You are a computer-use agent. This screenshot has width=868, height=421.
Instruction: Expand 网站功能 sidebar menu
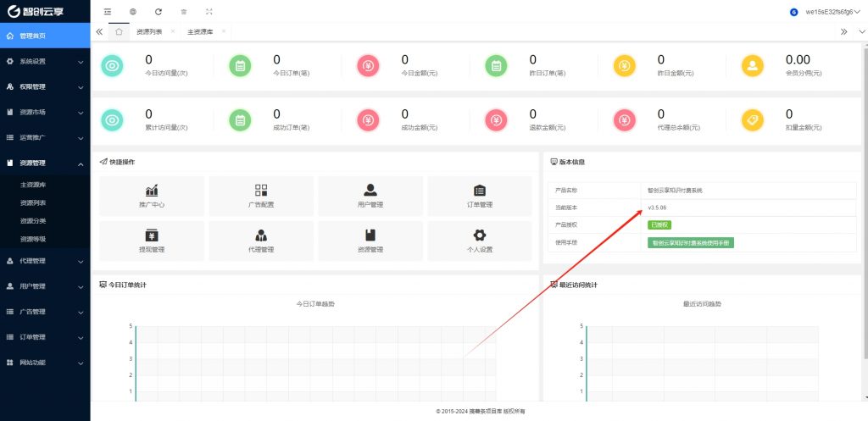click(45, 363)
